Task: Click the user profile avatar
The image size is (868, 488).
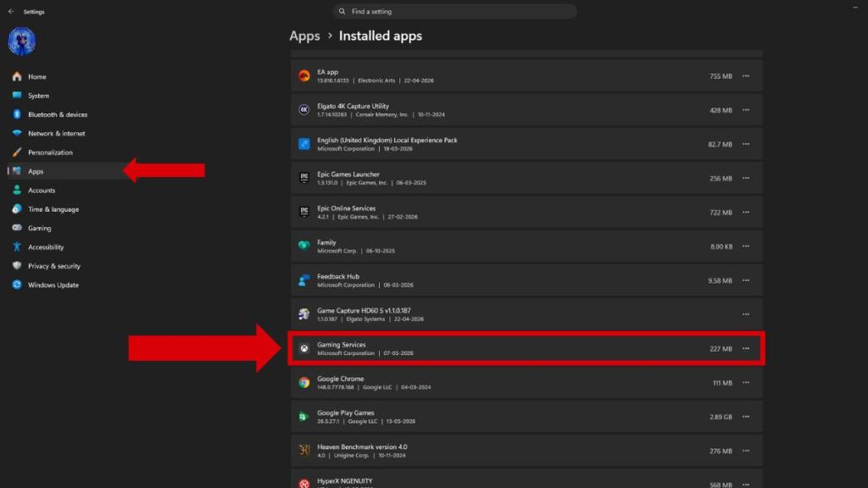Action: (x=21, y=41)
